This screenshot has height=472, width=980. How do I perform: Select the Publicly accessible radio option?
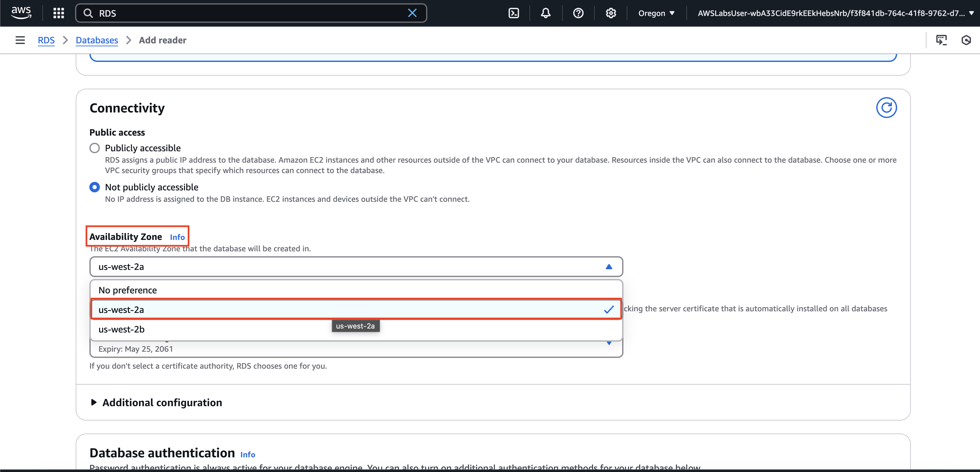coord(95,148)
